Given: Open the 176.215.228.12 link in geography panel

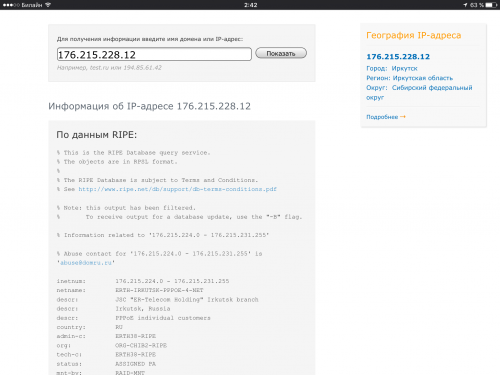Looking at the screenshot, I should [x=398, y=57].
